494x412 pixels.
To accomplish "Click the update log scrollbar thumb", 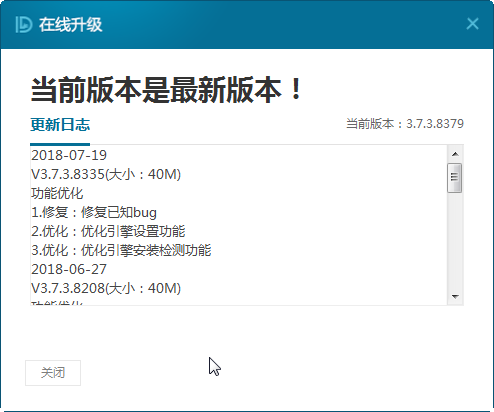I will coord(455,178).
